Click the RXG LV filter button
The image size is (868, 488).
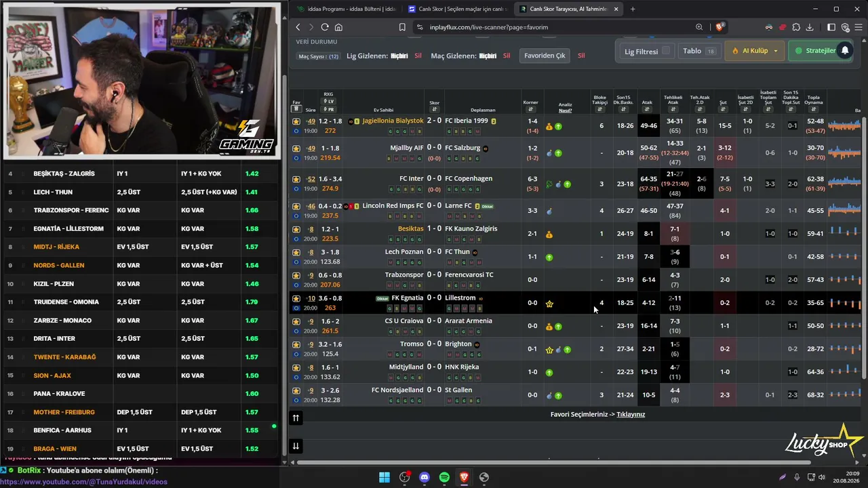(329, 102)
